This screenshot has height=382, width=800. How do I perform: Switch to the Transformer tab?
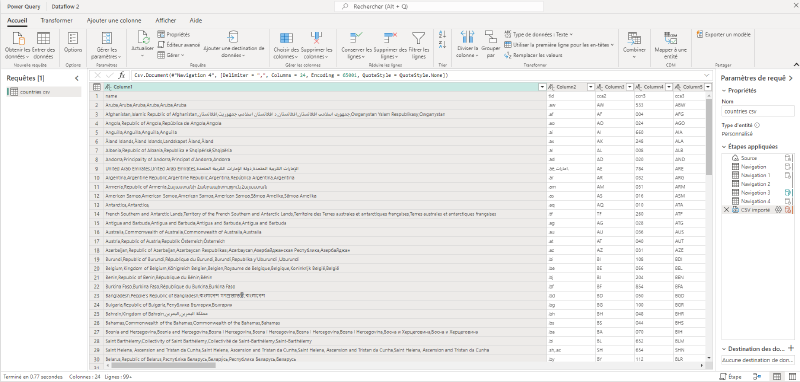coord(56,20)
